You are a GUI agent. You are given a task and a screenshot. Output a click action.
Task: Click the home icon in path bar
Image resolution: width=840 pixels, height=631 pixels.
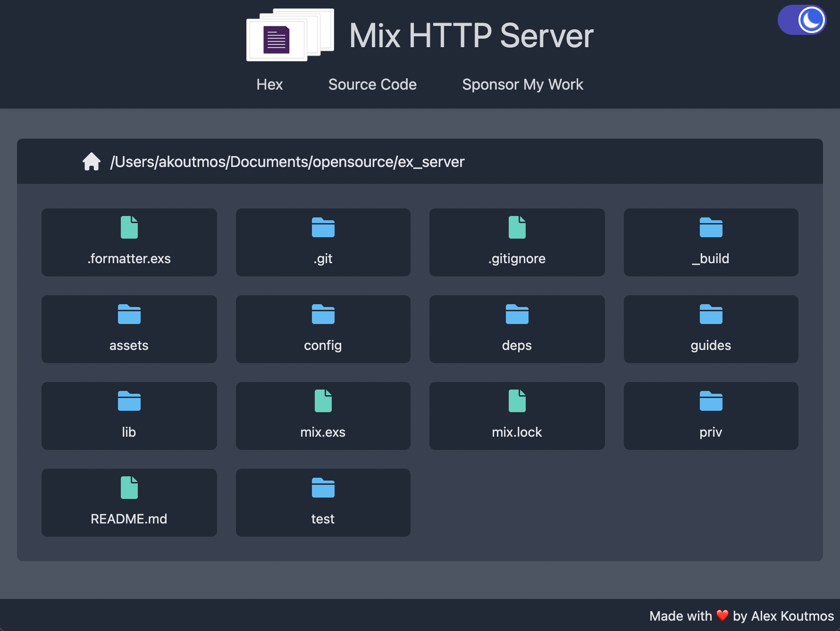point(92,161)
